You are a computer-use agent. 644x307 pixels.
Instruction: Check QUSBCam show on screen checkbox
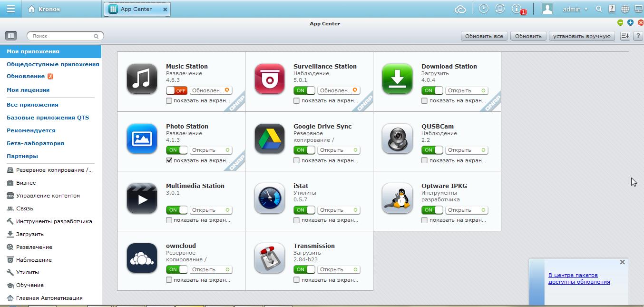coord(424,160)
